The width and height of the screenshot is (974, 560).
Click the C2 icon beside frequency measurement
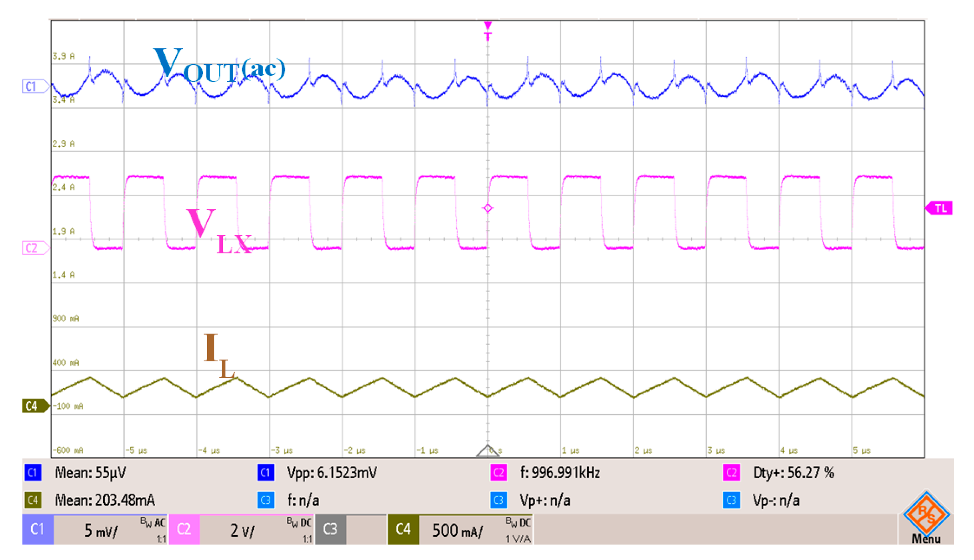[x=498, y=473]
